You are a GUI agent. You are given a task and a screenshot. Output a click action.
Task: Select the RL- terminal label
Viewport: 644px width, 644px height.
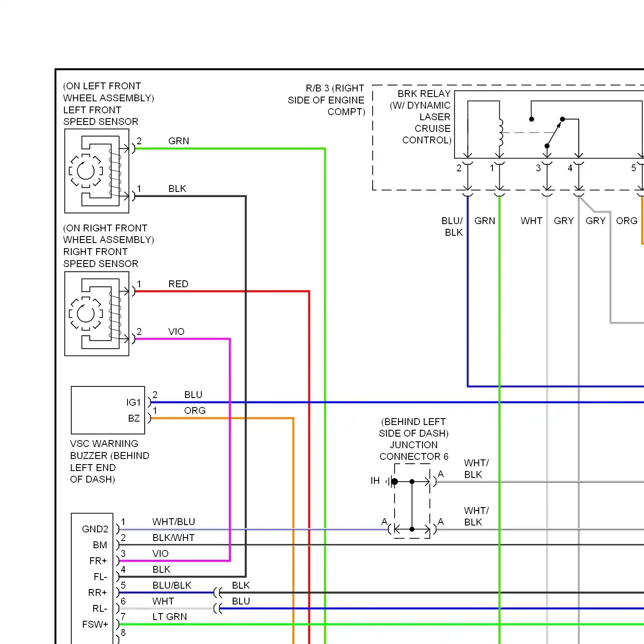100,608
